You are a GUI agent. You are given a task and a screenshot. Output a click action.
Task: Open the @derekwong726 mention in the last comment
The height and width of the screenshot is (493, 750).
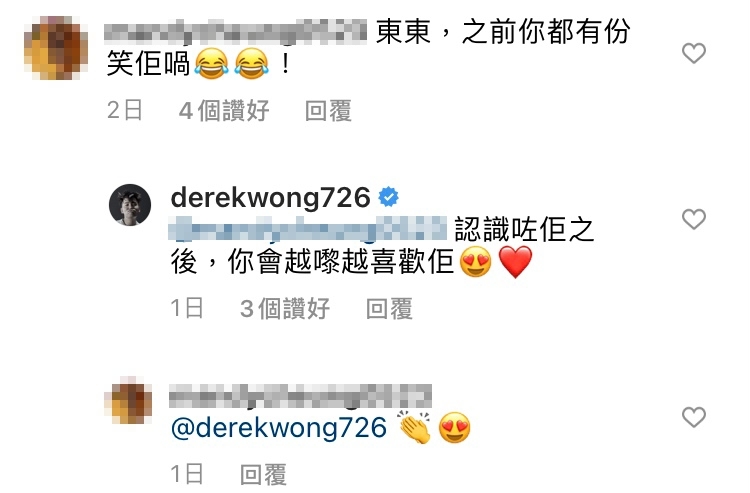[x=278, y=427]
